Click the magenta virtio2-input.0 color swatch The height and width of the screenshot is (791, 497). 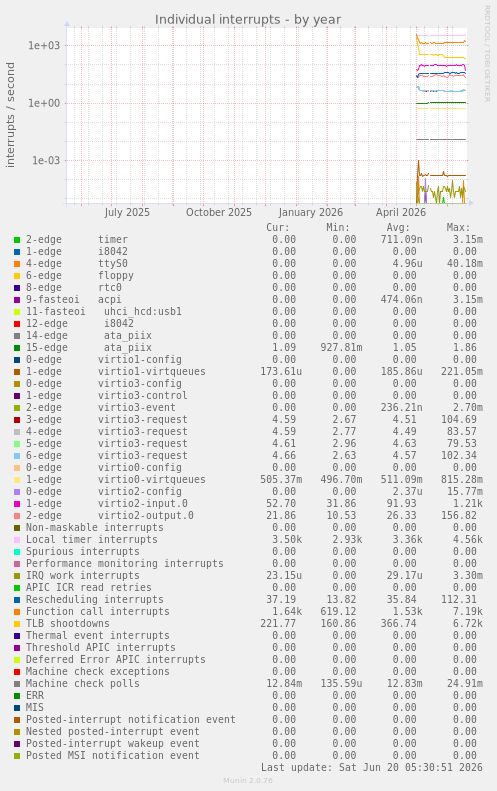tap(17, 504)
